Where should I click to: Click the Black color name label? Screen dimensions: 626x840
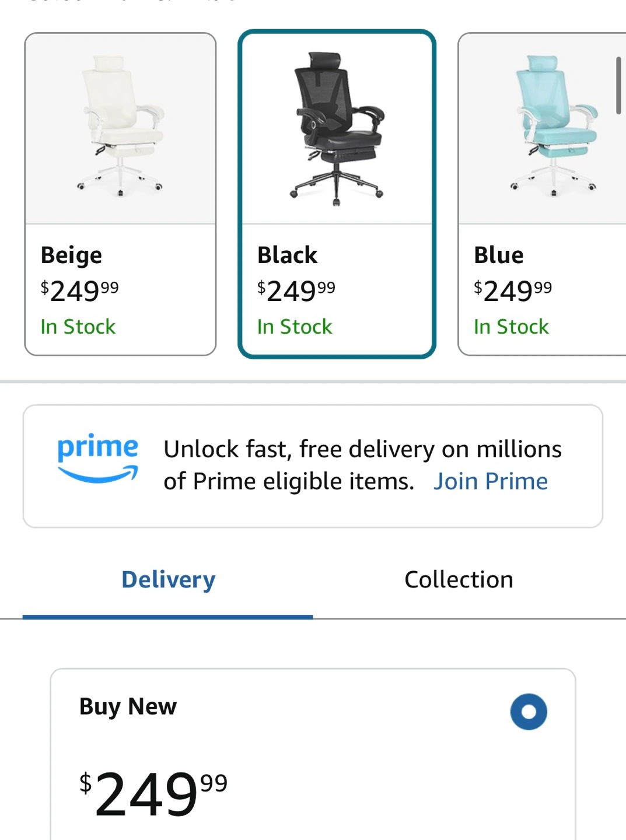[288, 256]
